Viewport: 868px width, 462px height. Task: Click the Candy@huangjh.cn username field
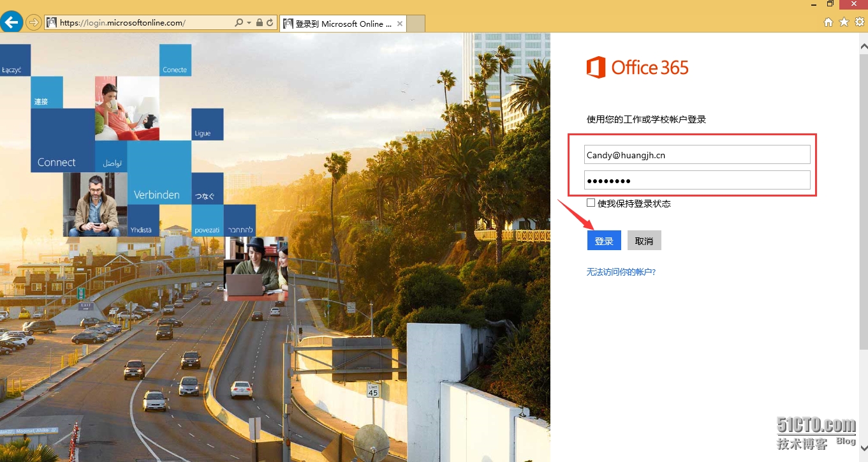(696, 154)
